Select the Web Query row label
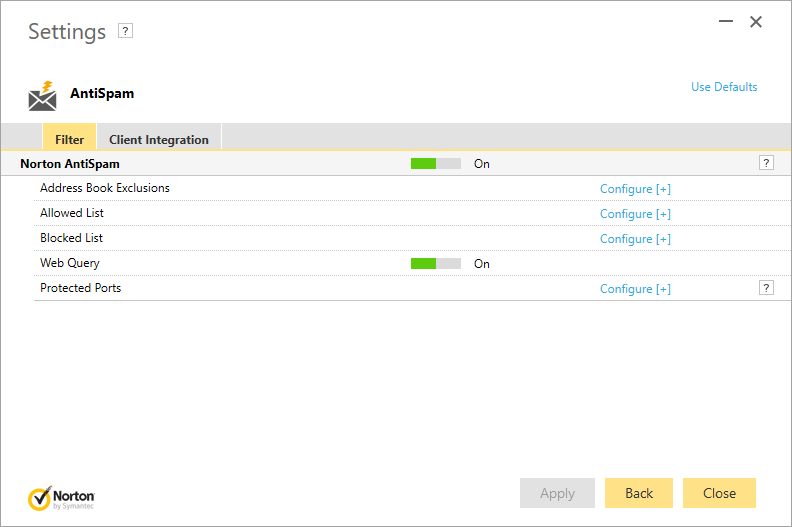Viewport: 792px width, 527px height. (70, 263)
